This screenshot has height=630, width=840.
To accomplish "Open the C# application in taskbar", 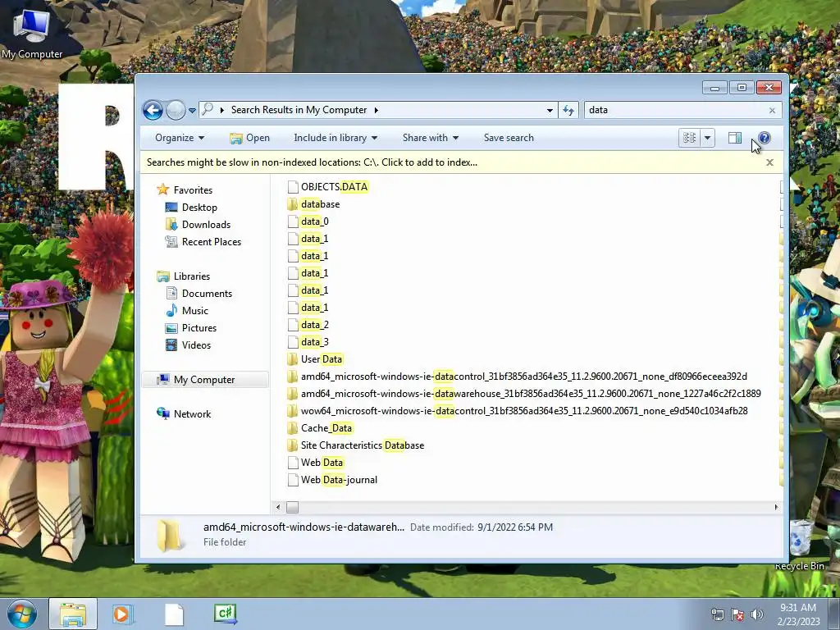I will (x=225, y=614).
